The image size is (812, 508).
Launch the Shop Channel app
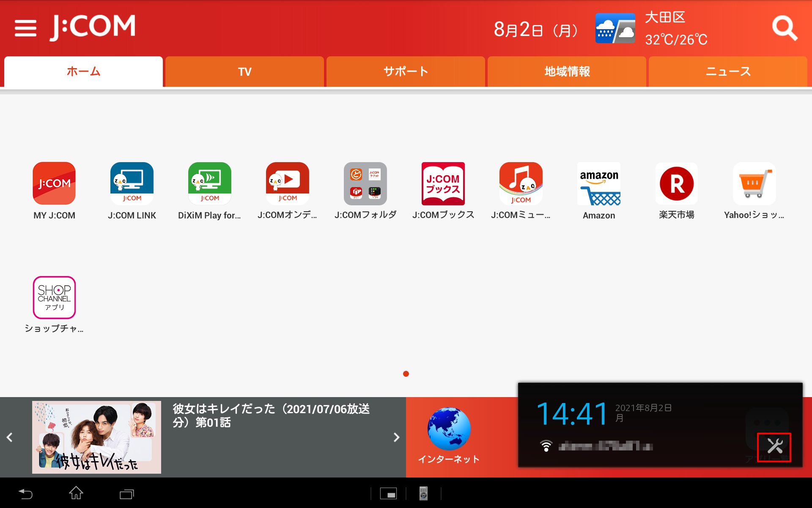[x=54, y=297]
